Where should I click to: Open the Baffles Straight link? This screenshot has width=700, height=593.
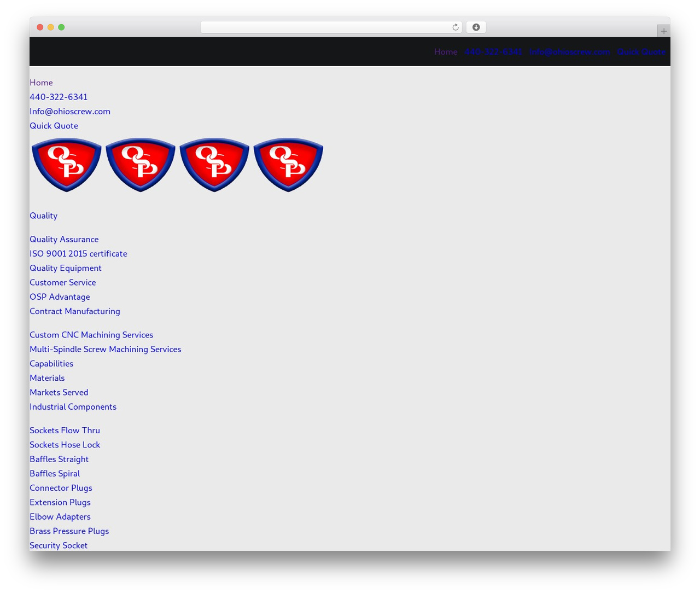[59, 459]
